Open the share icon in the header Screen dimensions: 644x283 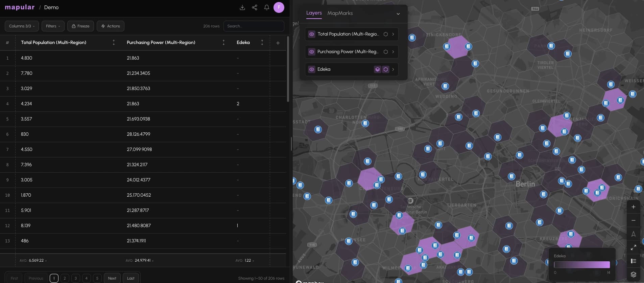(x=255, y=7)
